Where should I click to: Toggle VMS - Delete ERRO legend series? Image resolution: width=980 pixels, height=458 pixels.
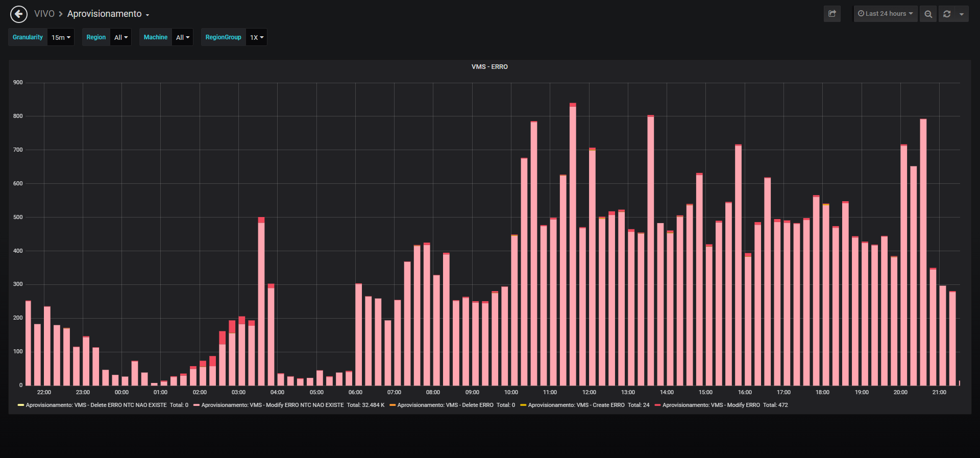(445, 405)
